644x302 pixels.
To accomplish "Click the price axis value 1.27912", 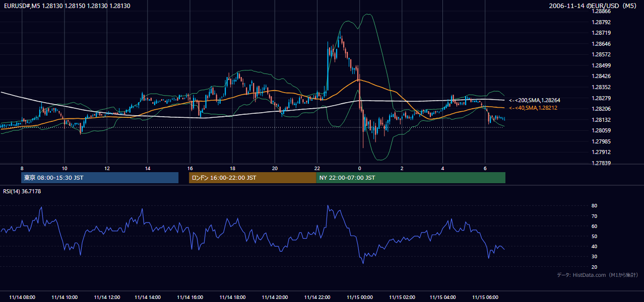I will (x=601, y=152).
